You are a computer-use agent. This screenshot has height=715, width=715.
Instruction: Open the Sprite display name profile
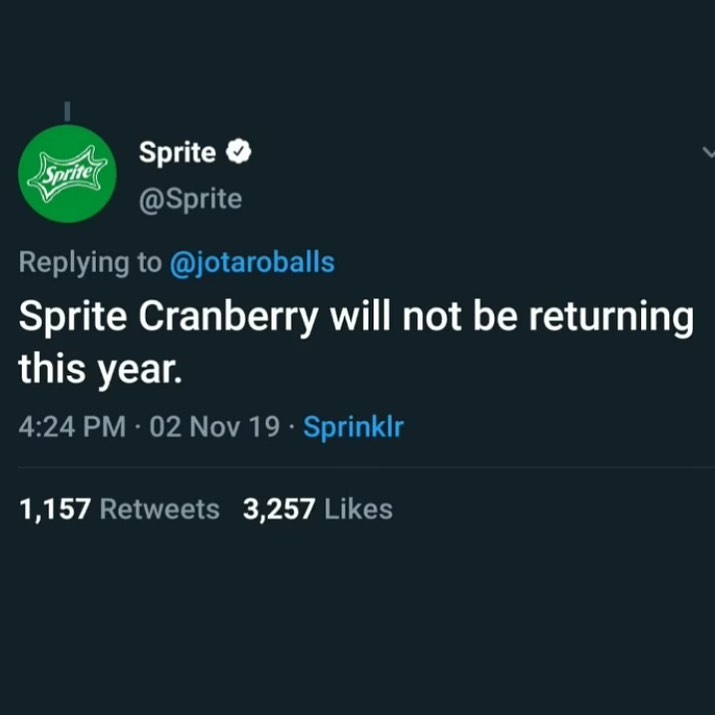pyautogui.click(x=177, y=152)
